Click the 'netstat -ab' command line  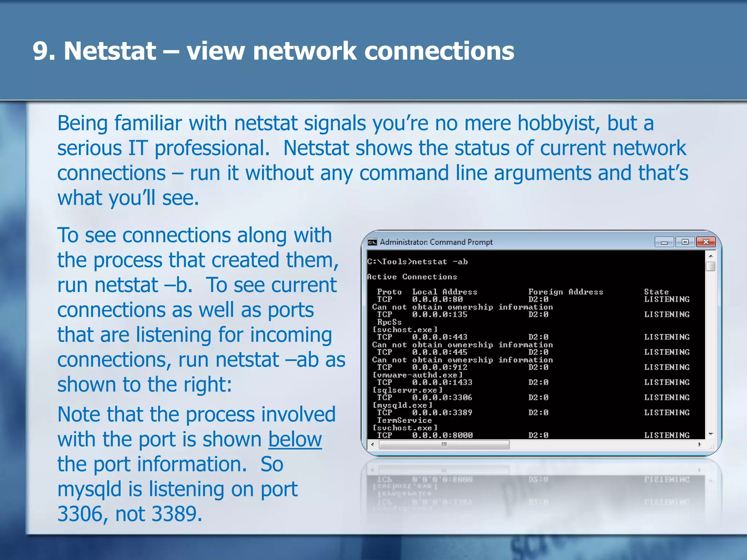tap(417, 262)
